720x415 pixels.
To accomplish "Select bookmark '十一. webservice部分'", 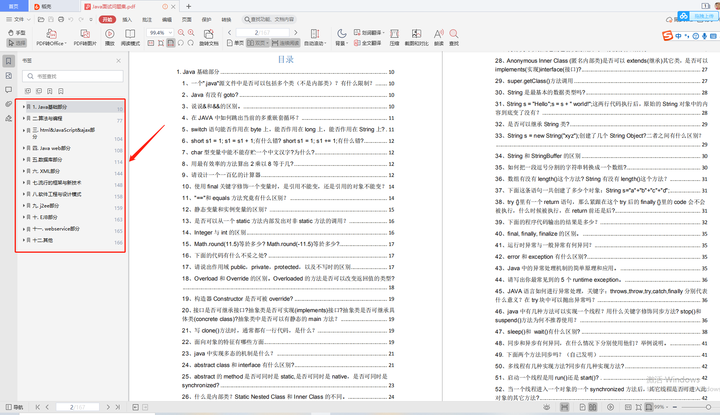I will [56, 229].
